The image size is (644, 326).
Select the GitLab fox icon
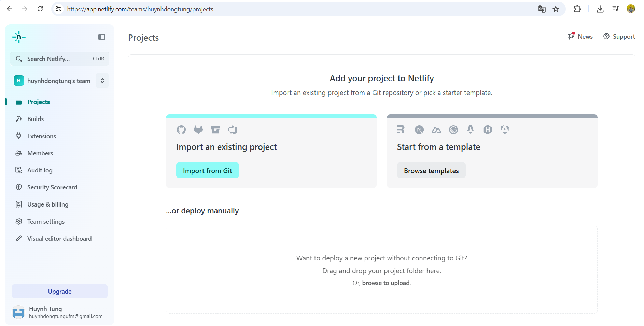click(x=198, y=130)
